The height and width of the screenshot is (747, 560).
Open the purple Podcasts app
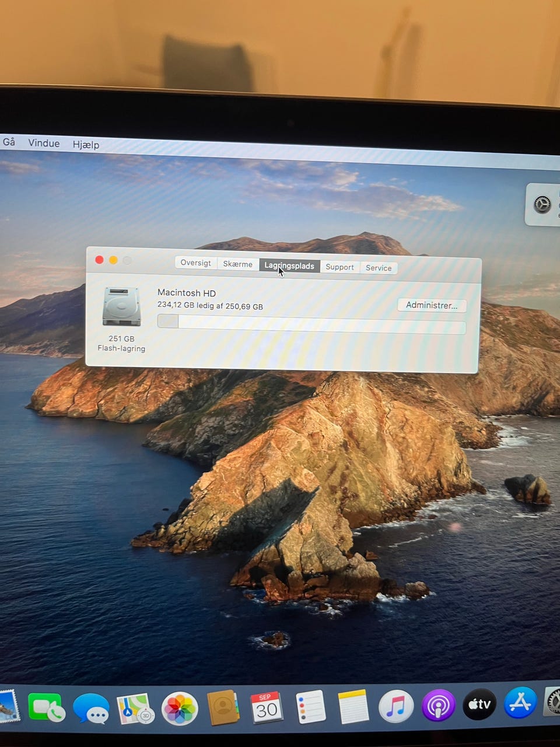coord(438,705)
